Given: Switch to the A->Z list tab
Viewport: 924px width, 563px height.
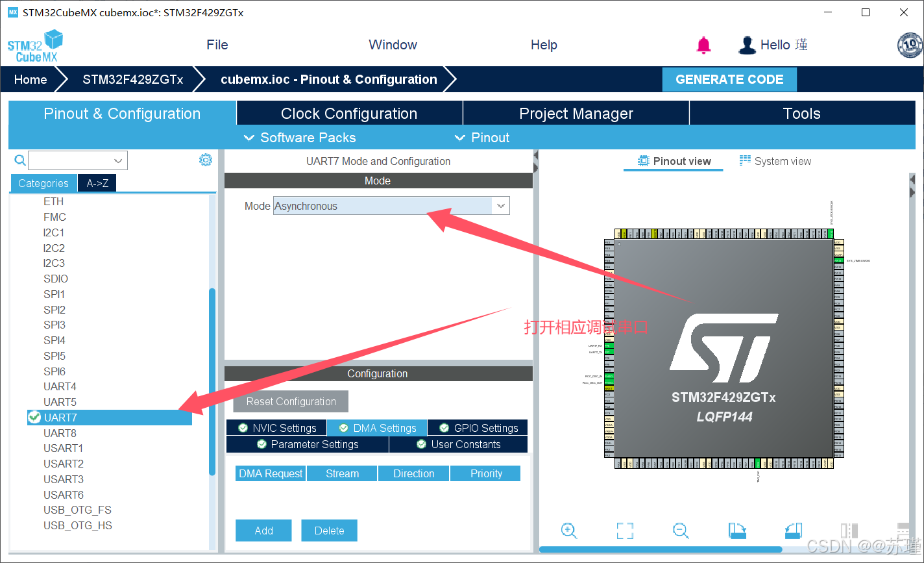Looking at the screenshot, I should click(97, 183).
